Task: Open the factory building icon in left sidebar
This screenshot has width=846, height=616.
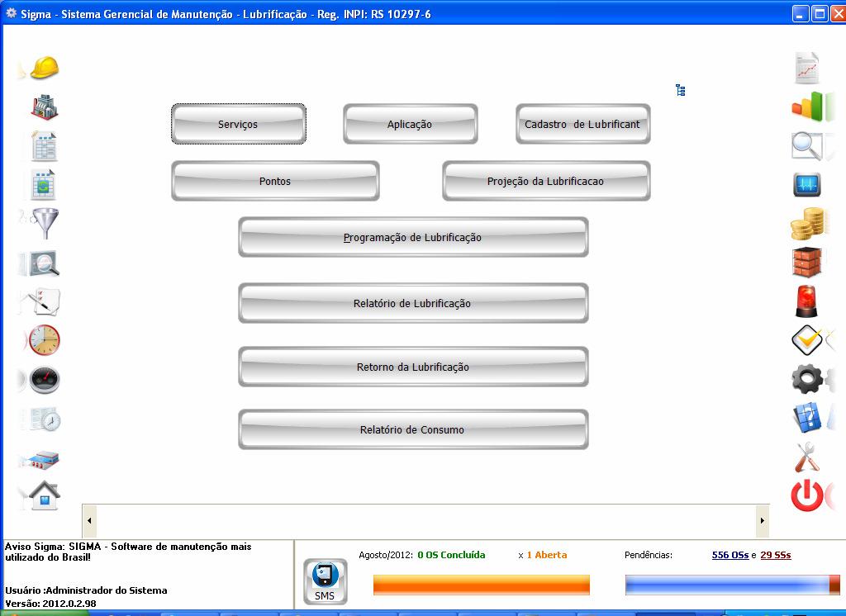Action: coord(45,107)
